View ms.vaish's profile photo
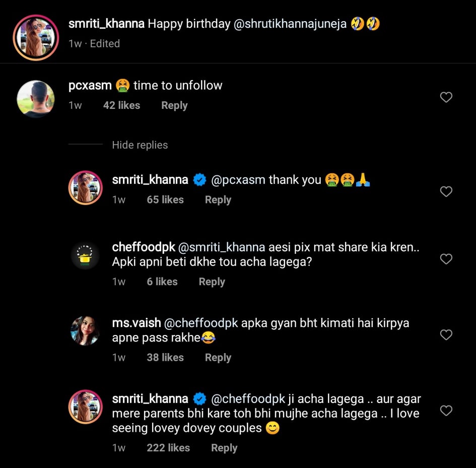This screenshot has width=476, height=468. [85, 331]
